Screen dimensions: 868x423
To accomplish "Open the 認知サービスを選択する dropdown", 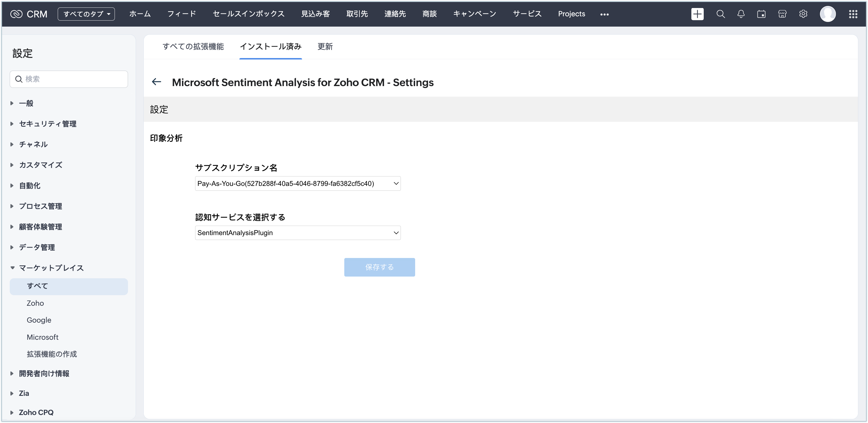I will pyautogui.click(x=297, y=233).
